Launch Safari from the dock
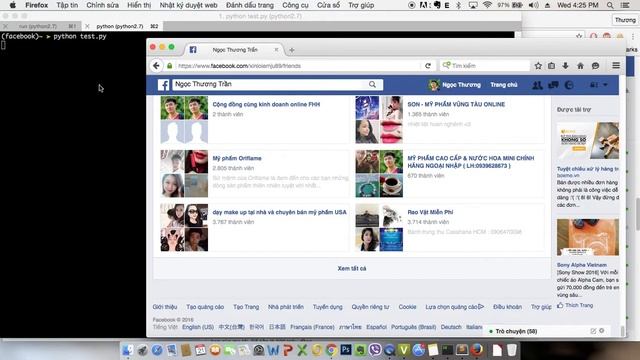Image resolution: width=640 pixels, height=360 pixels. click(x=157, y=350)
